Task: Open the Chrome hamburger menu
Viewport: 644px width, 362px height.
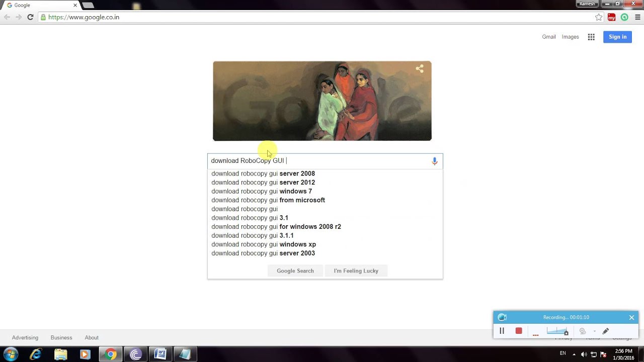Action: [637, 17]
